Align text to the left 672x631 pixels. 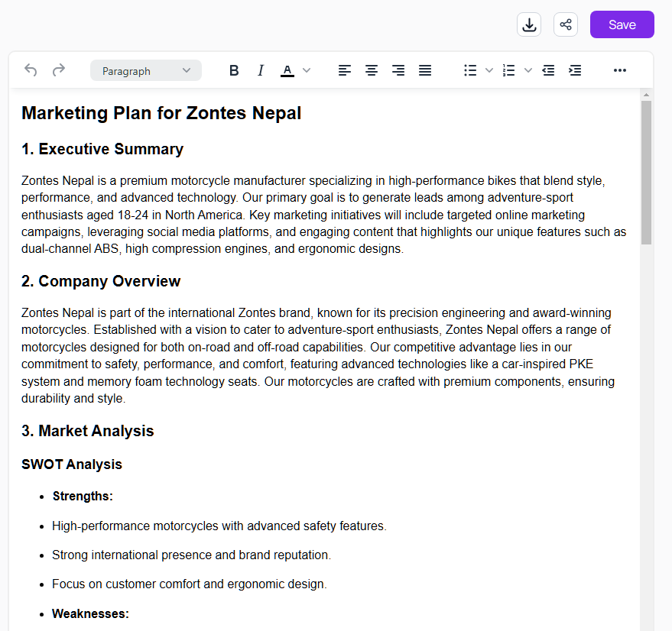click(345, 70)
